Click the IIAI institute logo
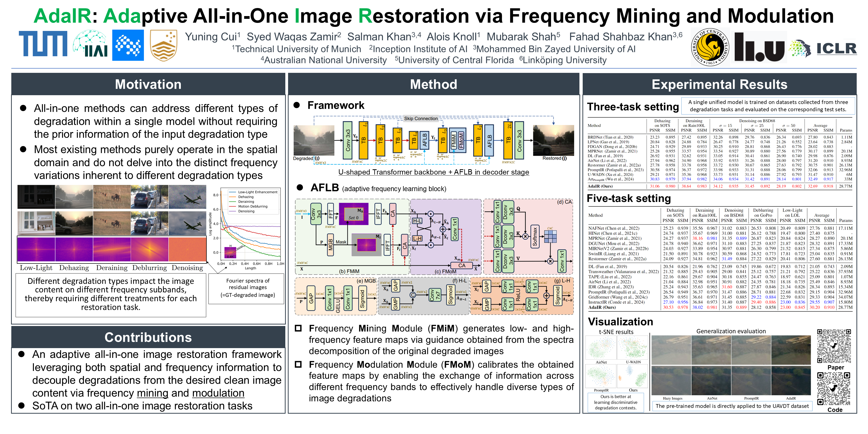 click(91, 45)
